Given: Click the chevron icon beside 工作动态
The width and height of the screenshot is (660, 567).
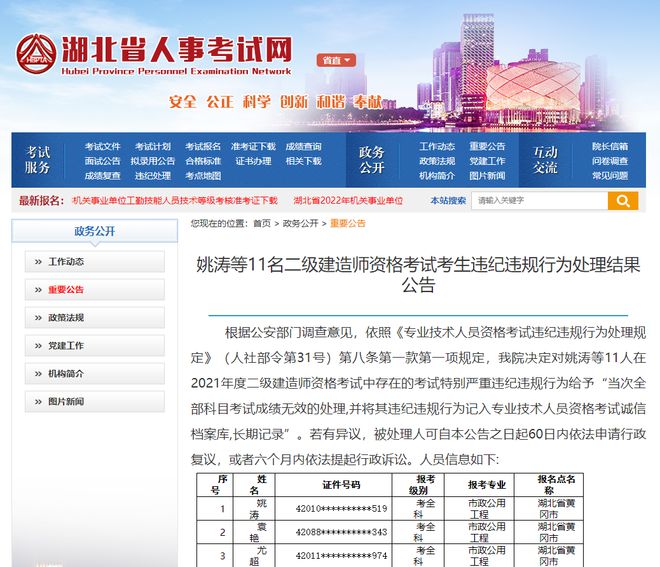Looking at the screenshot, I should click(x=37, y=262).
